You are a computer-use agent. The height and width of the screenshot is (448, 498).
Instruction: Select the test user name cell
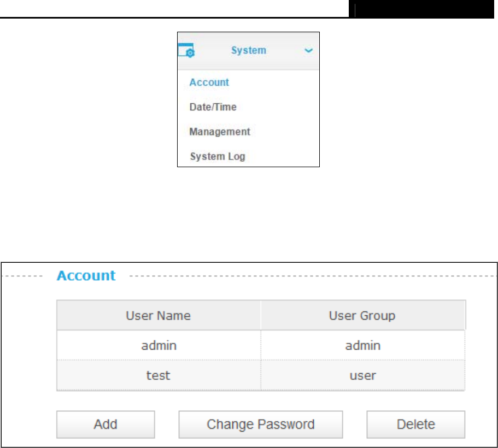(159, 375)
